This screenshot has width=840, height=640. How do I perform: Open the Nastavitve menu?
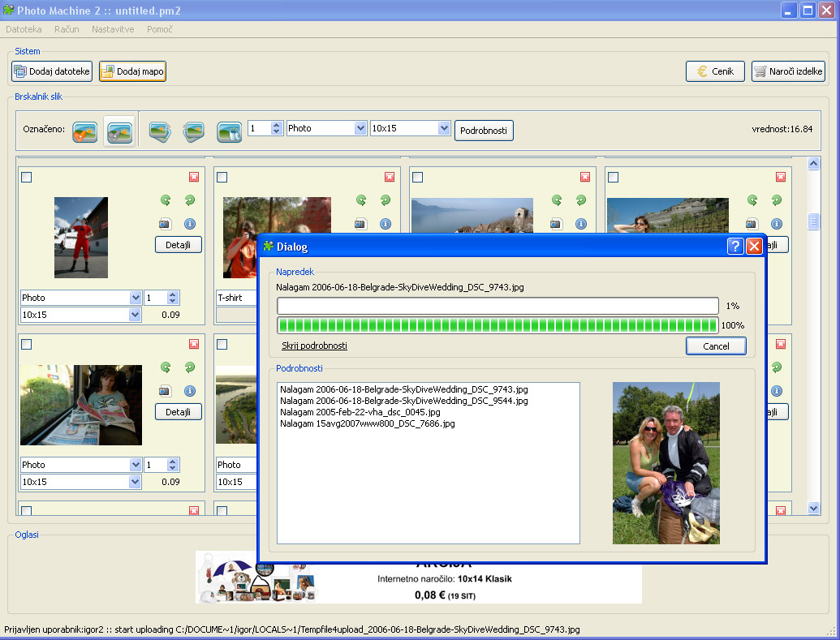point(113,29)
